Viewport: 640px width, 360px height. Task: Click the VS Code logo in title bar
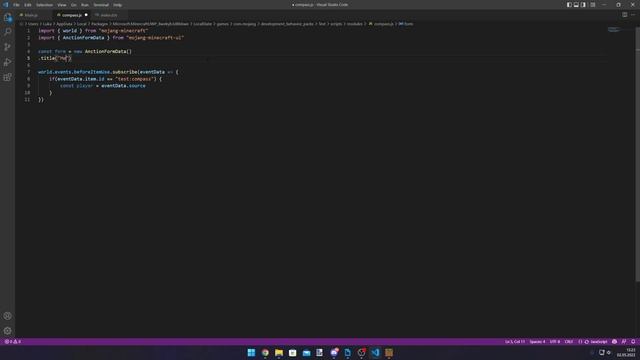point(5,5)
